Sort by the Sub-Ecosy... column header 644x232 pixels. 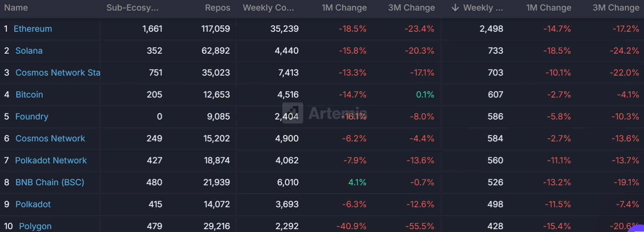click(x=132, y=8)
